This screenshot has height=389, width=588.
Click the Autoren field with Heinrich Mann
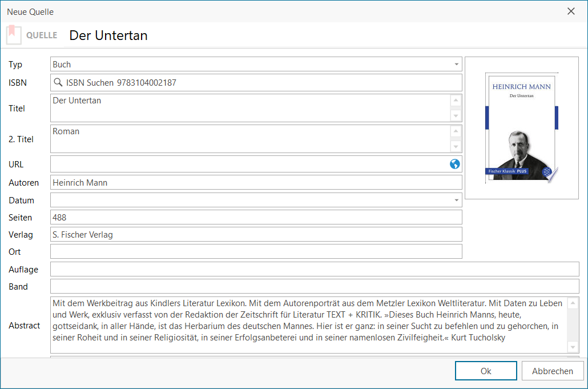pyautogui.click(x=256, y=182)
